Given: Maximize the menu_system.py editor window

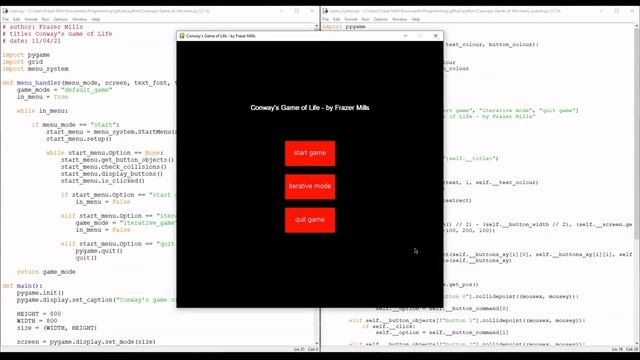Looking at the screenshot, I should coord(617,11).
